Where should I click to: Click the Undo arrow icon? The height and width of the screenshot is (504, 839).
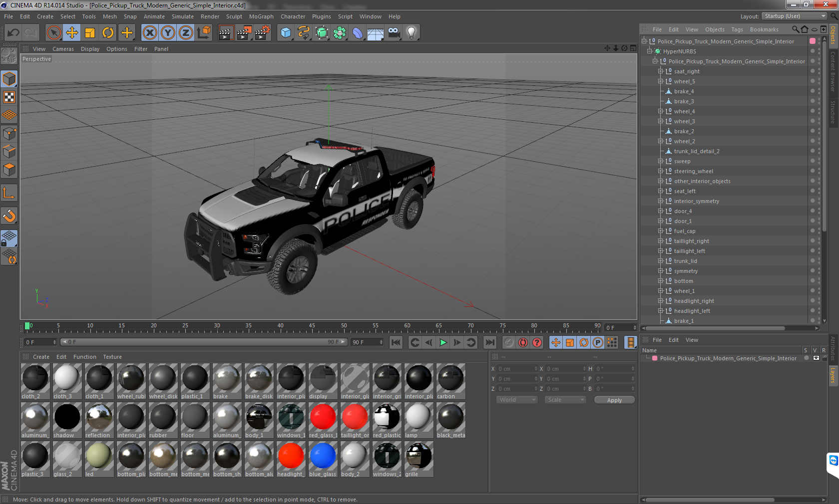click(x=13, y=33)
